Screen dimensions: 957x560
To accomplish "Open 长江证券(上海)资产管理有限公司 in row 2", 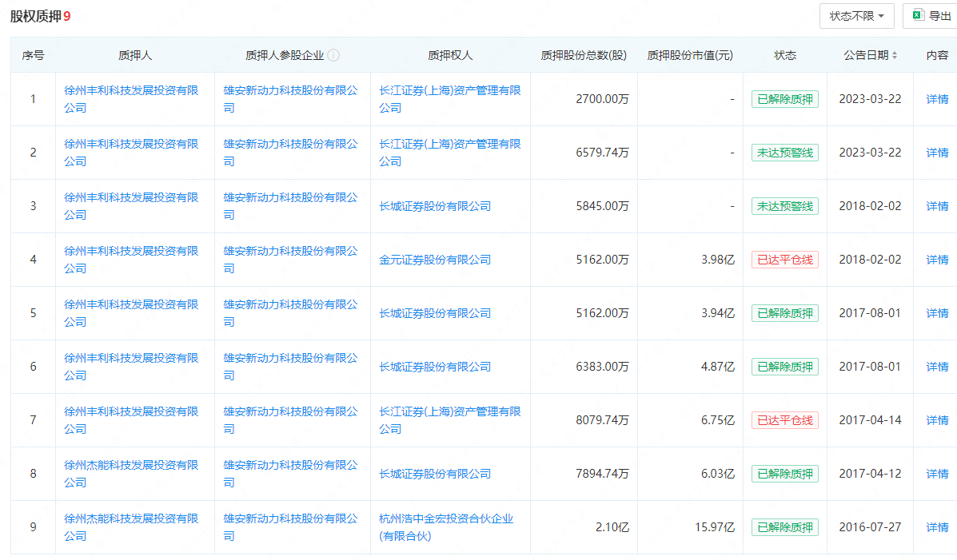I will click(x=449, y=144).
